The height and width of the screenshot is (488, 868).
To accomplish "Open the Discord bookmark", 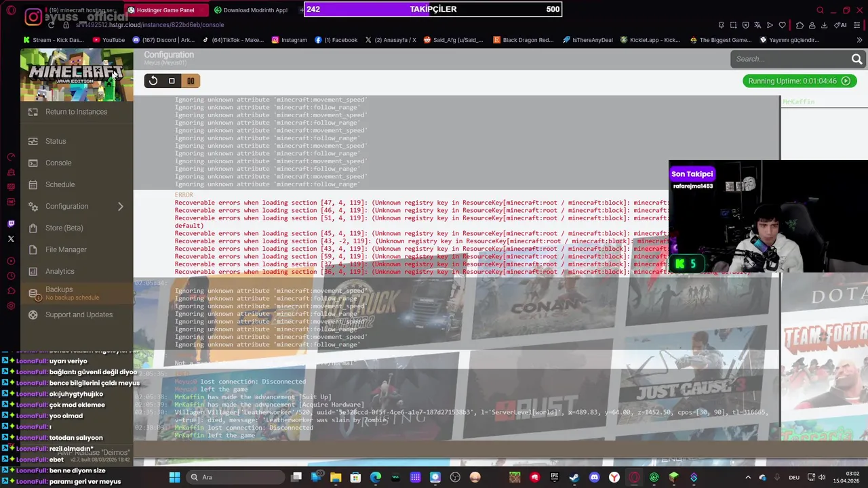I will (163, 40).
